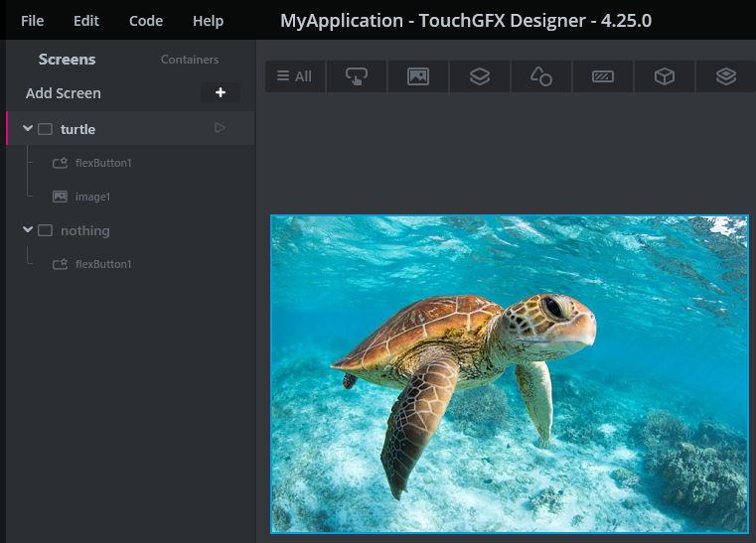Open the Code menu

pyautogui.click(x=146, y=21)
